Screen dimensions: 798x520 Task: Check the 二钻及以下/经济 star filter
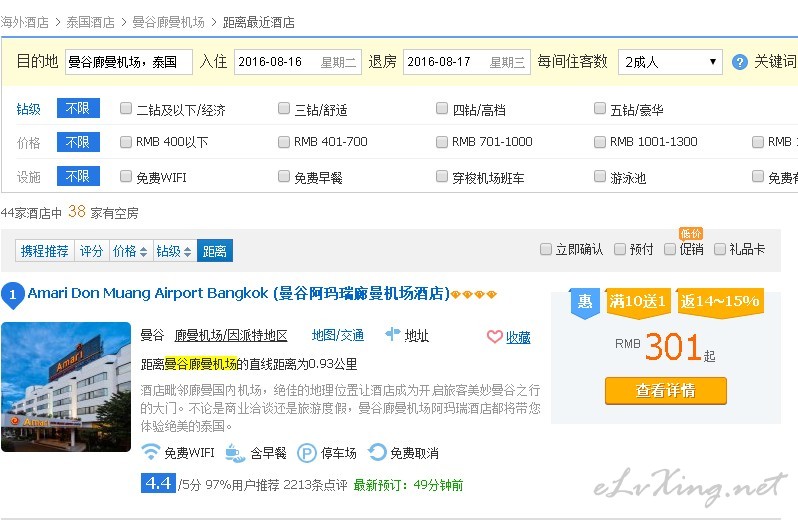126,108
